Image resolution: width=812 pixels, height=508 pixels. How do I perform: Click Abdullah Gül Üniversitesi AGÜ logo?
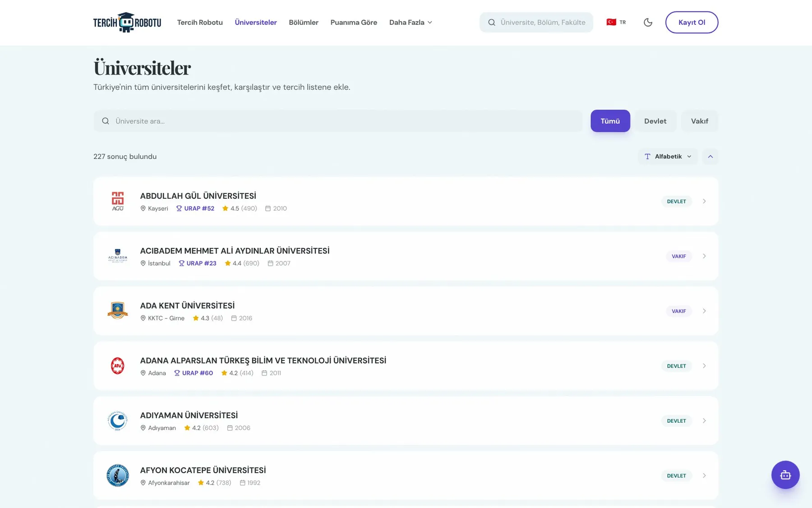118,201
